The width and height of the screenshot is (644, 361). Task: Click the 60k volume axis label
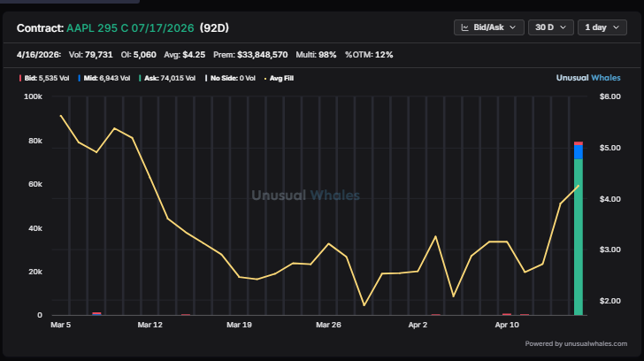point(35,184)
